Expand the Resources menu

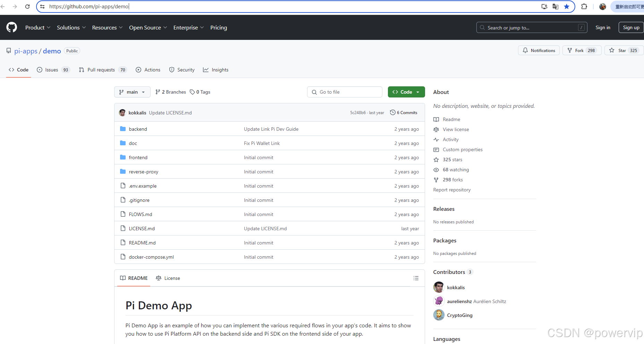pos(107,27)
